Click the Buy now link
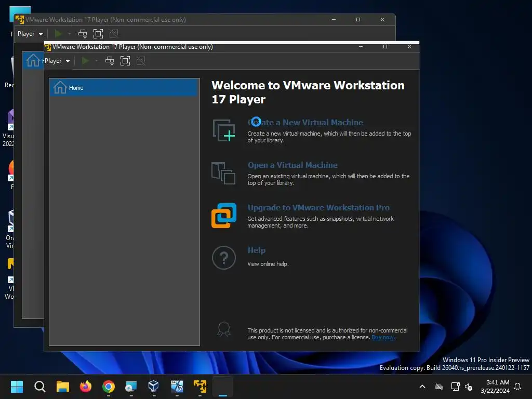 383,337
